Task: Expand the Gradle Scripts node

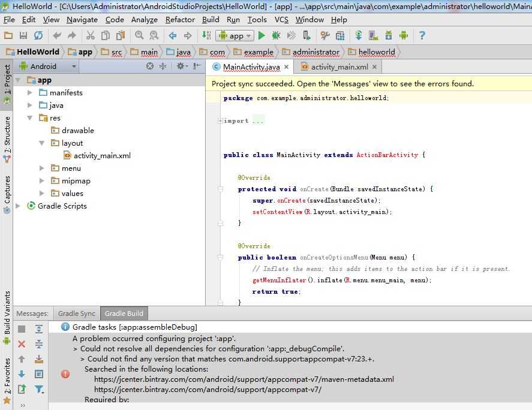Action: point(18,206)
